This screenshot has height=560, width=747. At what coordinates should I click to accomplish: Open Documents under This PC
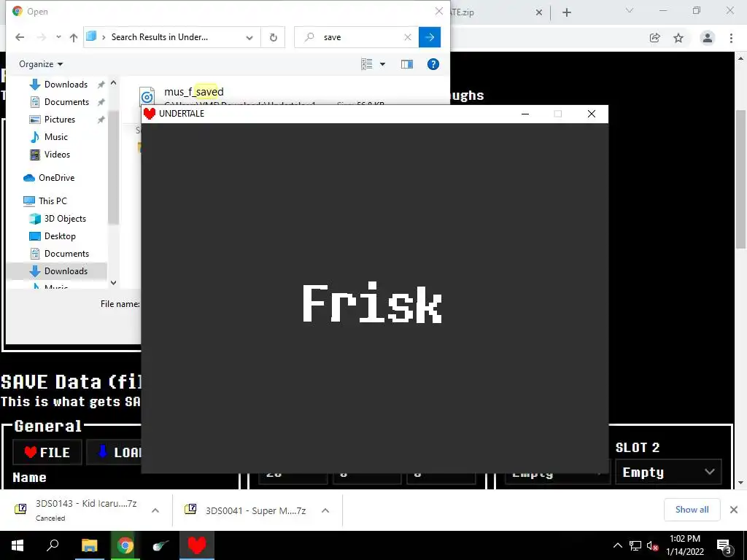(x=66, y=253)
